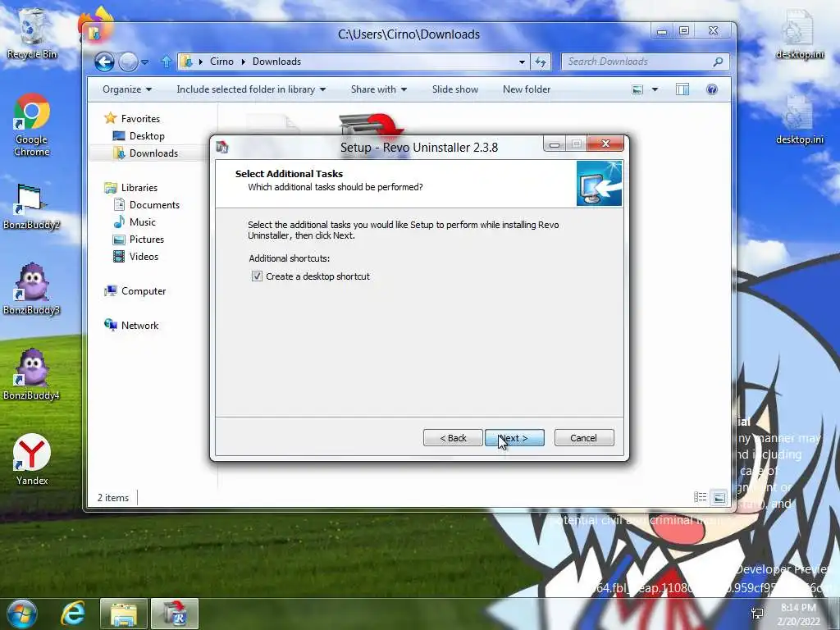Start Slide show from toolbar

click(454, 89)
